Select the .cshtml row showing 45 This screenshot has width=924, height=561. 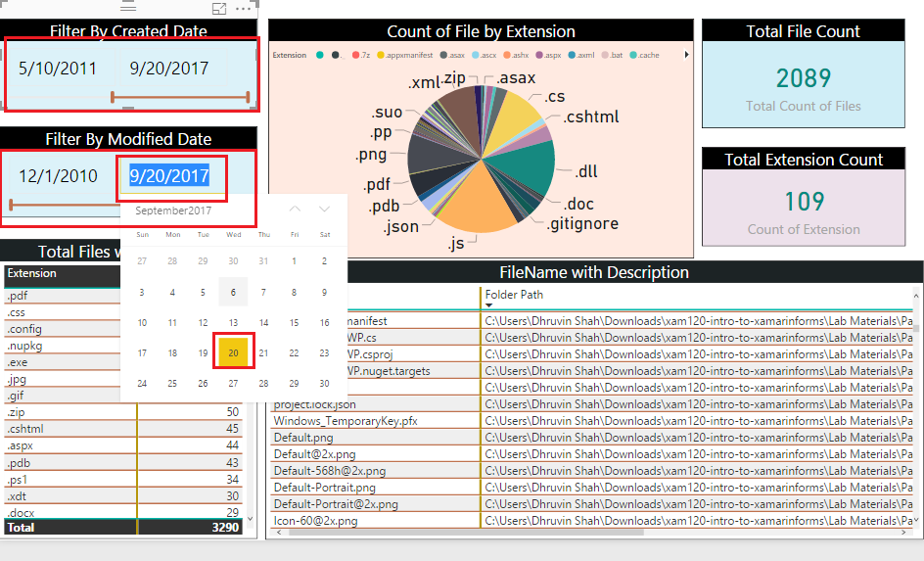(x=123, y=429)
